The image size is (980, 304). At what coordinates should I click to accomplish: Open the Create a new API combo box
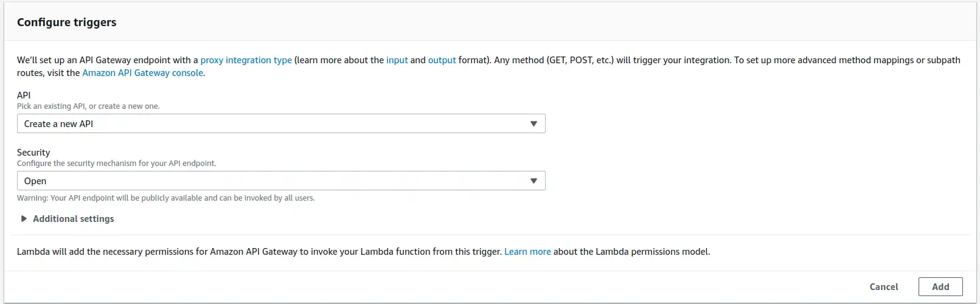click(x=281, y=124)
